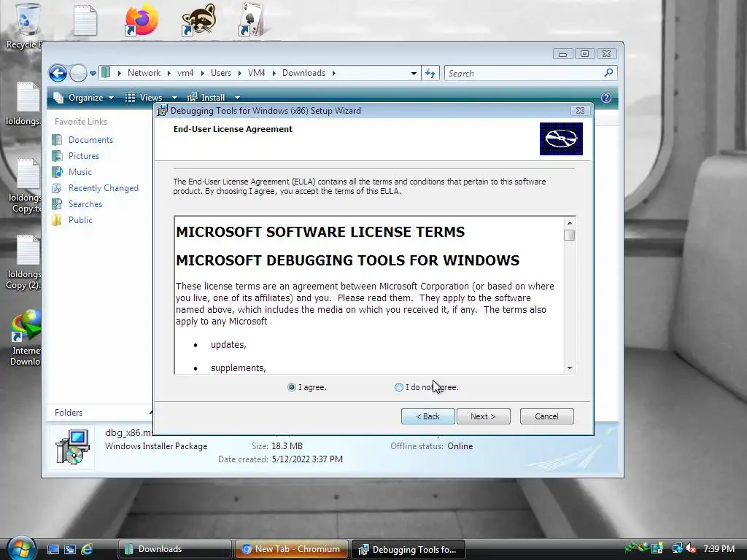
Task: Open the Install dropdown arrow
Action: pyautogui.click(x=237, y=98)
